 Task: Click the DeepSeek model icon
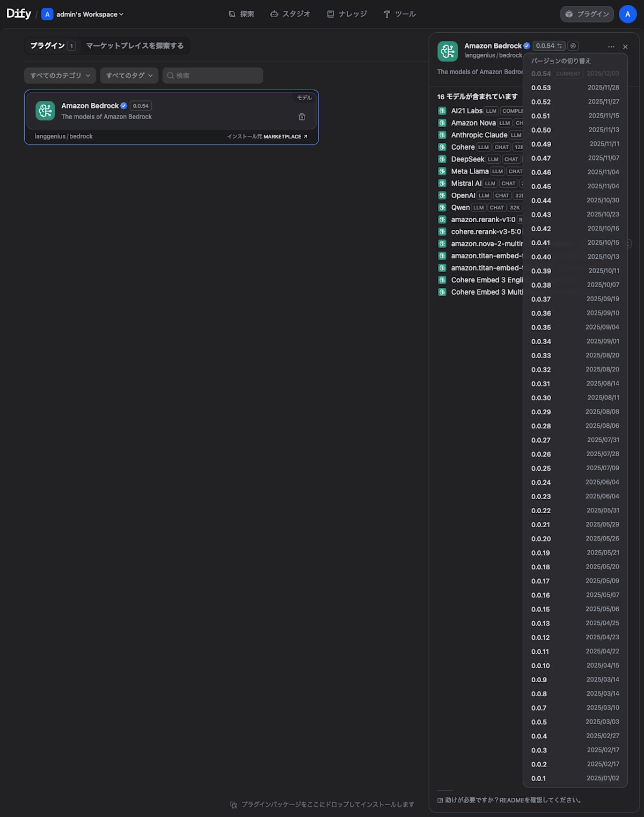click(x=442, y=159)
